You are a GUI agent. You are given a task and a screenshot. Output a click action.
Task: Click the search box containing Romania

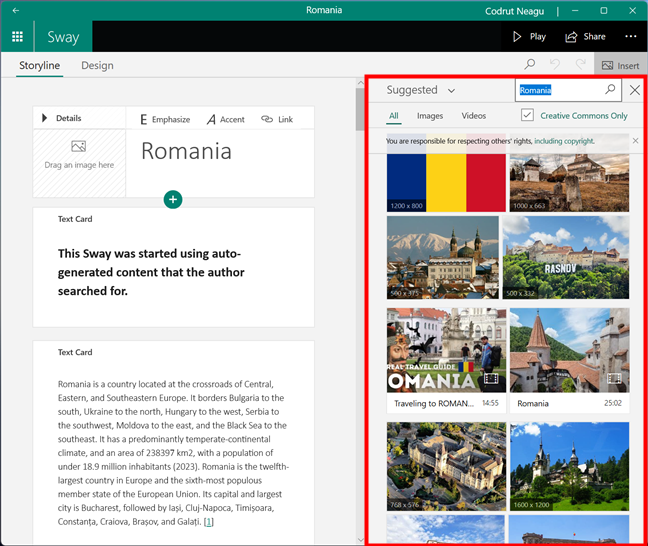point(558,90)
